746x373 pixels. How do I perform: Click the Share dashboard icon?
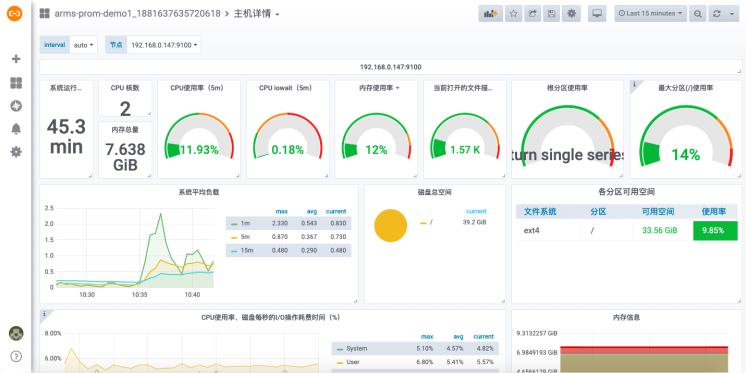click(x=532, y=14)
